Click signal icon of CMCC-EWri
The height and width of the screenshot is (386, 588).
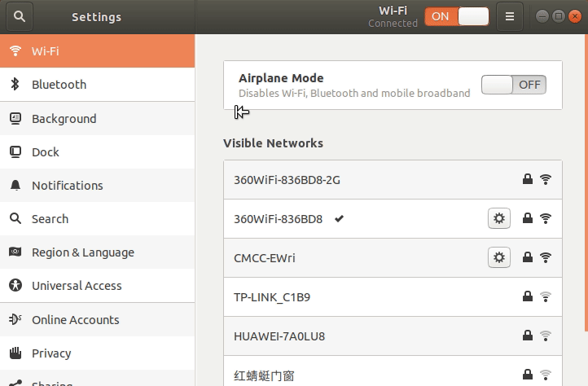pos(546,257)
